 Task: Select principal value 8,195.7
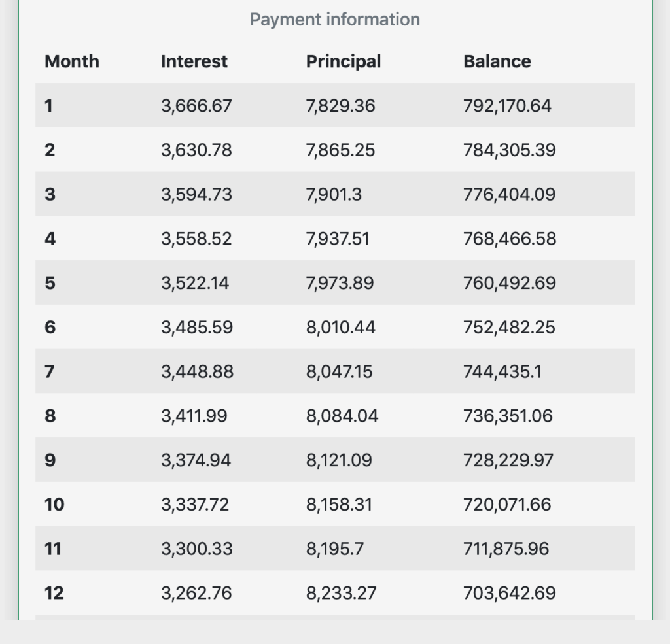(x=334, y=549)
